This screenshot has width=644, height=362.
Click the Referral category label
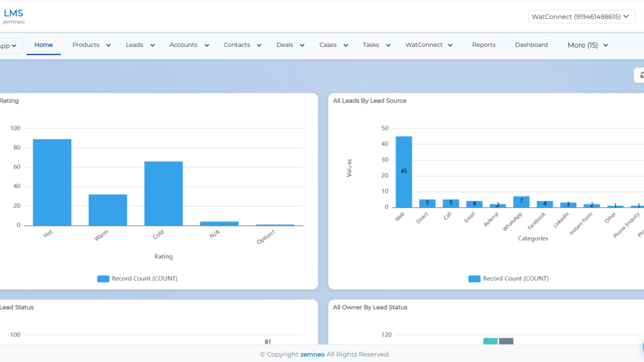click(x=491, y=219)
